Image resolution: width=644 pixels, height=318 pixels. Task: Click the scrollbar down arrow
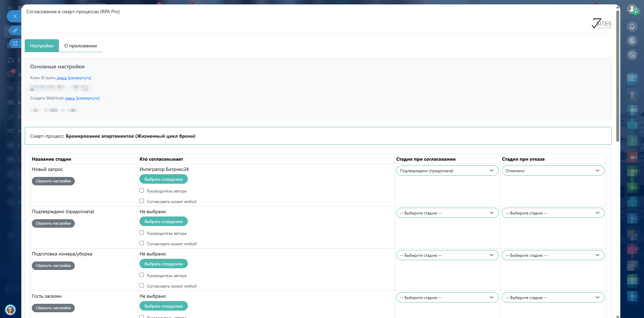tap(618, 316)
